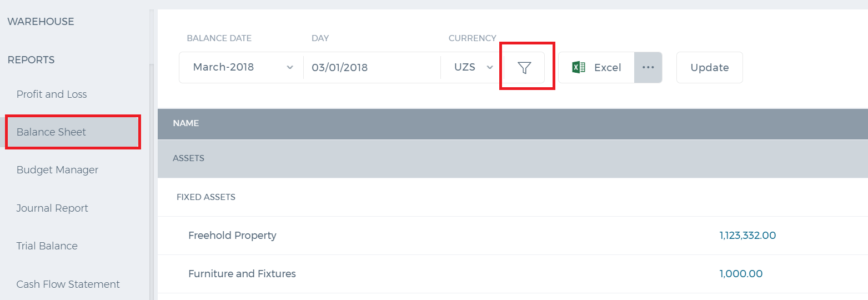Click the Freehold Property amount 1,123,332.00
This screenshot has height=300, width=868.
(x=747, y=236)
